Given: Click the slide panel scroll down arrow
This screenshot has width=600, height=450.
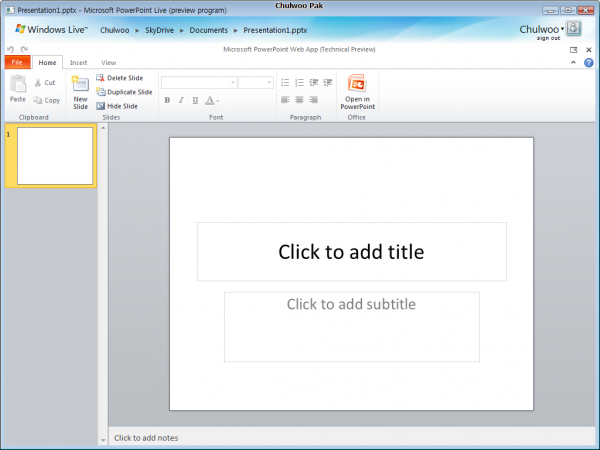Looking at the screenshot, I should (x=103, y=440).
